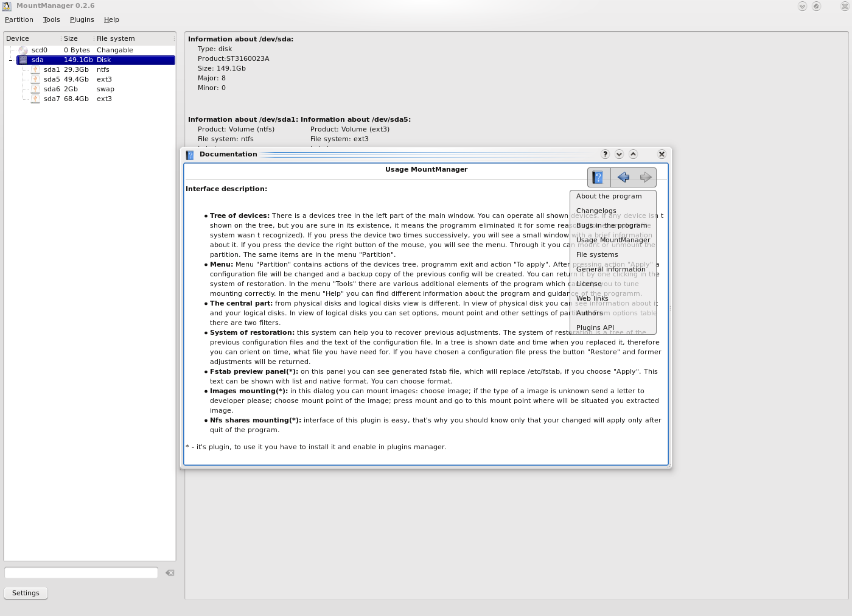
Task: Click the Settings button
Action: (x=26, y=593)
